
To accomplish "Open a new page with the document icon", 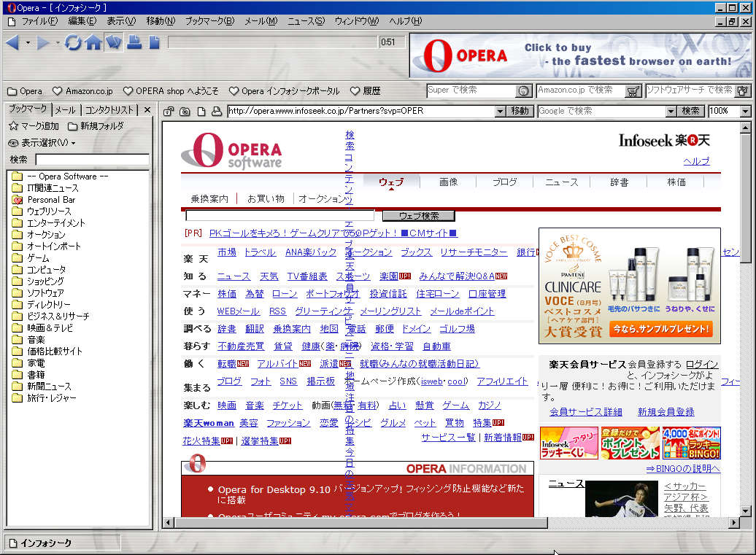I will coord(154,42).
